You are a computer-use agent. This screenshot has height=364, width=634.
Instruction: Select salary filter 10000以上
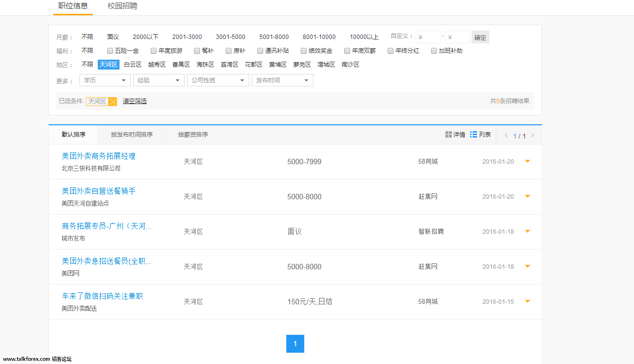364,37
